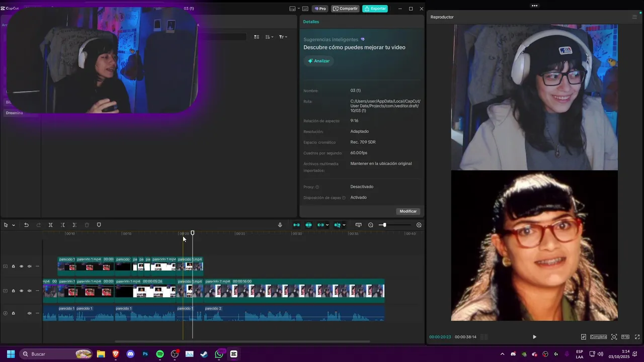Click the Compartir button
This screenshot has height=362, width=644.
coord(345,9)
